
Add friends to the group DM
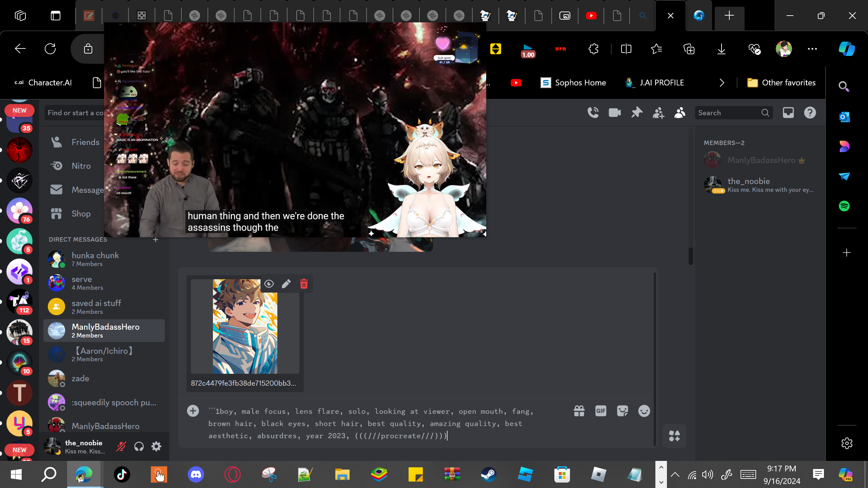[658, 113]
